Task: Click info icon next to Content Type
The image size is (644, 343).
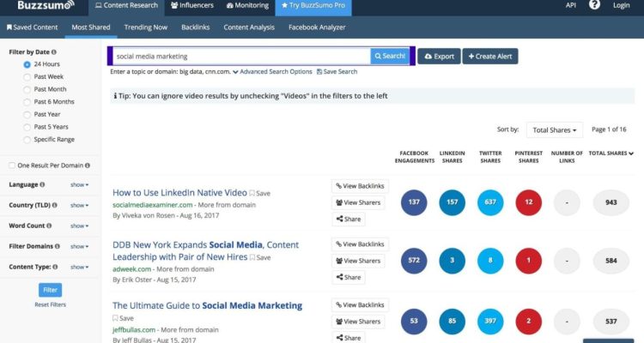Action: [56, 267]
